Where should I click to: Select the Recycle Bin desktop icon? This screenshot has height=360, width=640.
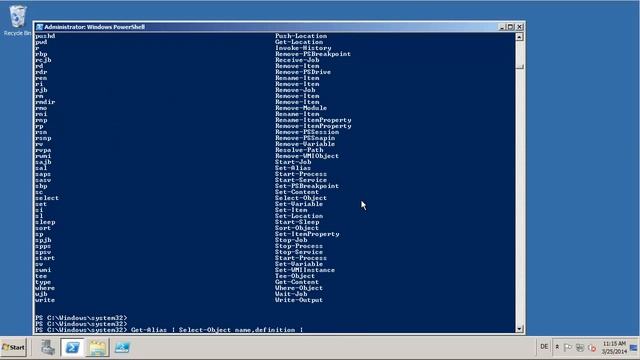tap(17, 20)
